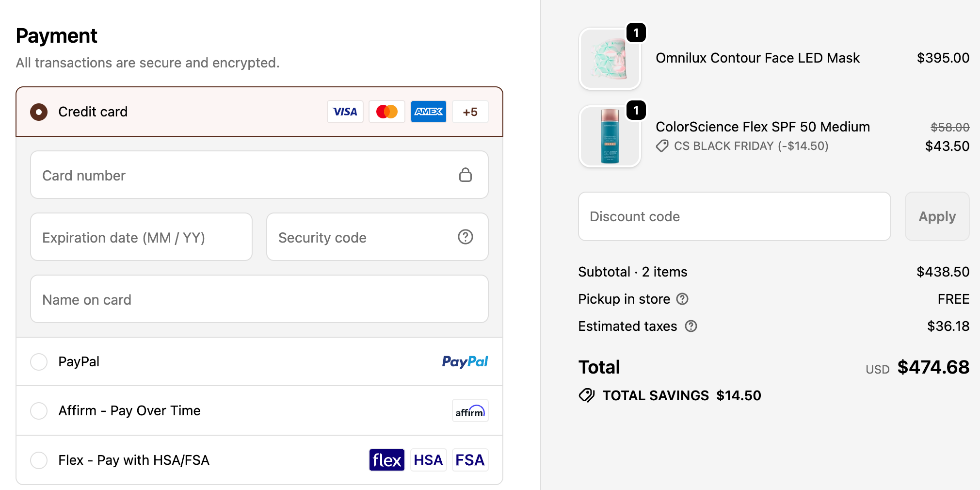Click the Omnilux LED Mask product thumbnail
The width and height of the screenshot is (980, 490).
tap(610, 59)
